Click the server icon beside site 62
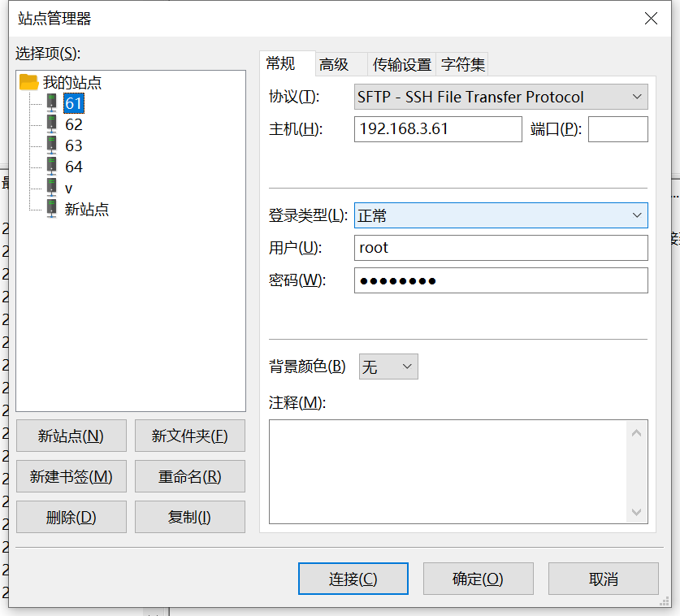680x616 pixels. pos(52,124)
